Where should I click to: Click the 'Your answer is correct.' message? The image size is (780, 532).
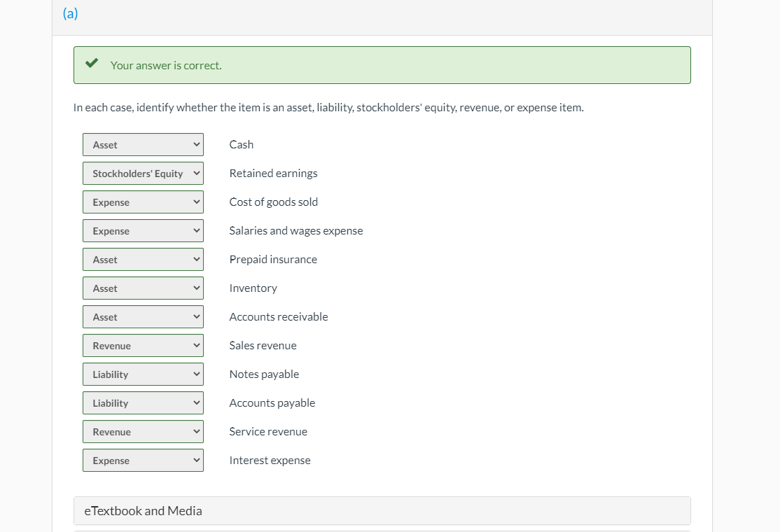point(166,66)
